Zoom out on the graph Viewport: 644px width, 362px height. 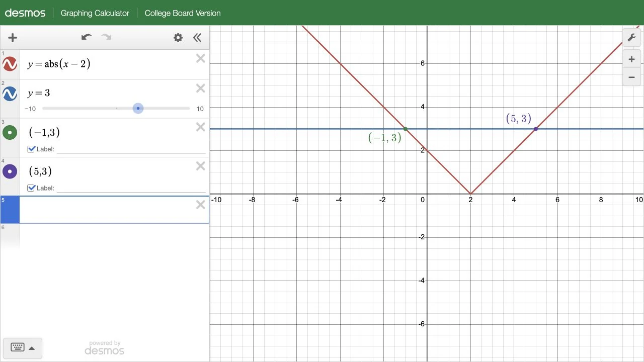coord(631,77)
